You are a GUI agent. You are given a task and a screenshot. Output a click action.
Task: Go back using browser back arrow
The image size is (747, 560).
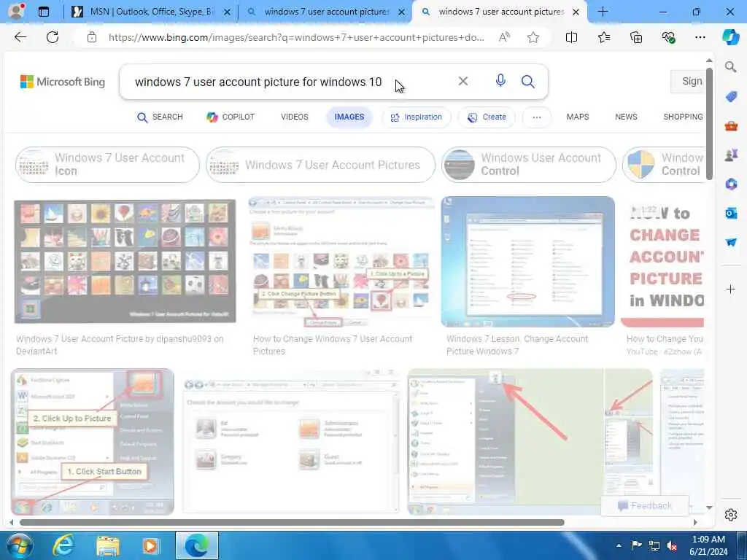(x=20, y=37)
